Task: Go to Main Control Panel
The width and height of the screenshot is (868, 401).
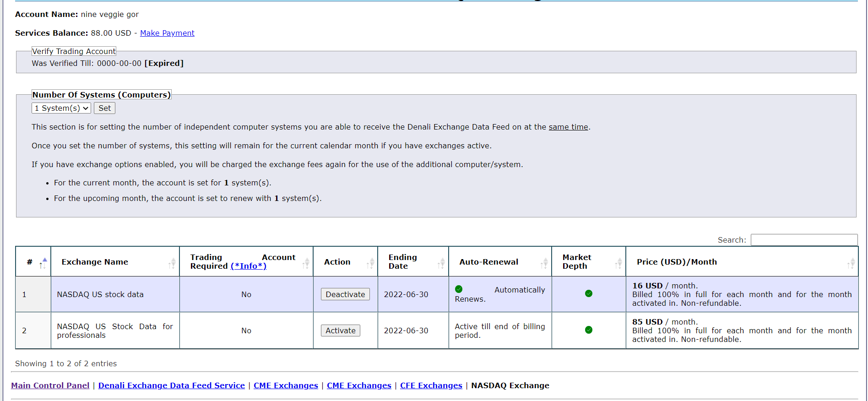Action: 50,385
